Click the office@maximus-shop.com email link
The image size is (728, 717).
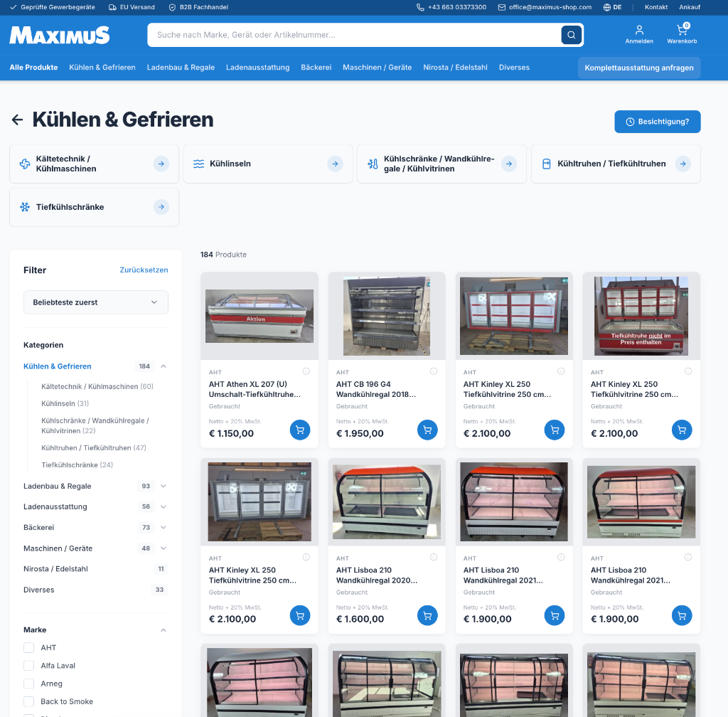(545, 7)
